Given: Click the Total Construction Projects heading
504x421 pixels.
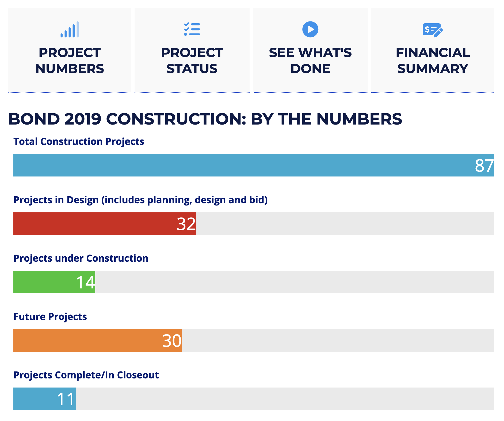Looking at the screenshot, I should 79,141.
